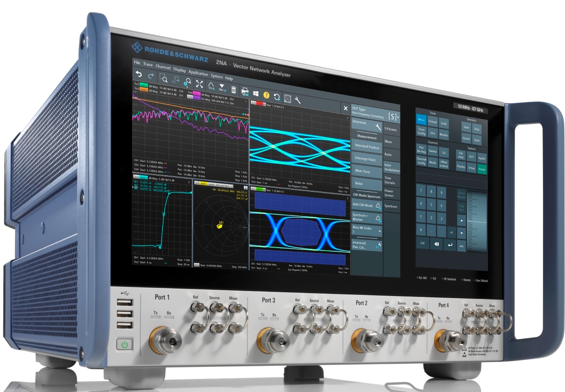Switch to the Intermodulation tab
This screenshot has width=565, height=392.
tap(391, 167)
